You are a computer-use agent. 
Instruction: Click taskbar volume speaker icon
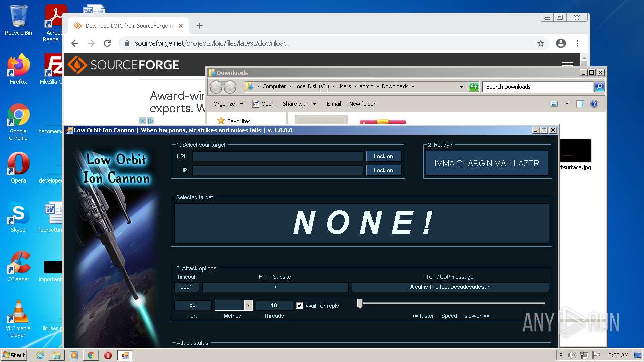(572, 355)
